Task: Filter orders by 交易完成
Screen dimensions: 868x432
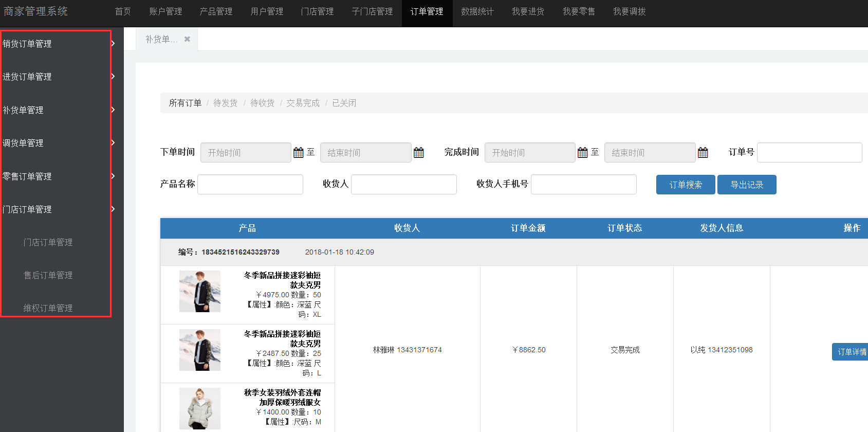Action: point(303,103)
